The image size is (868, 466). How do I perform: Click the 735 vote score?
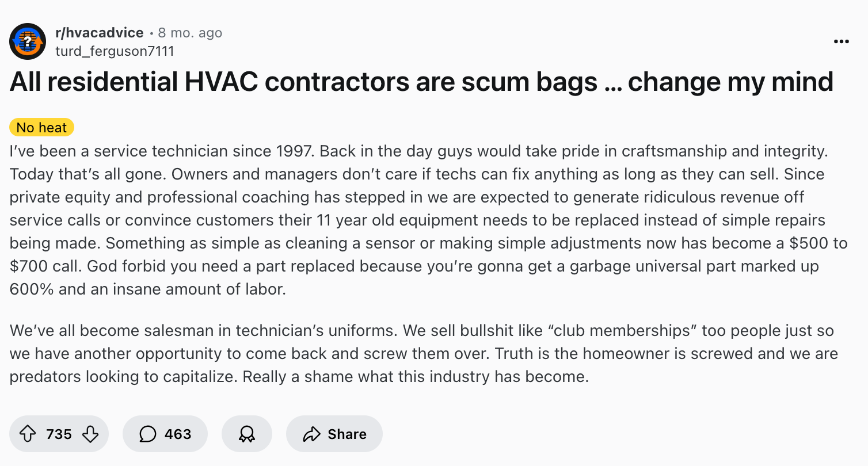coord(59,434)
